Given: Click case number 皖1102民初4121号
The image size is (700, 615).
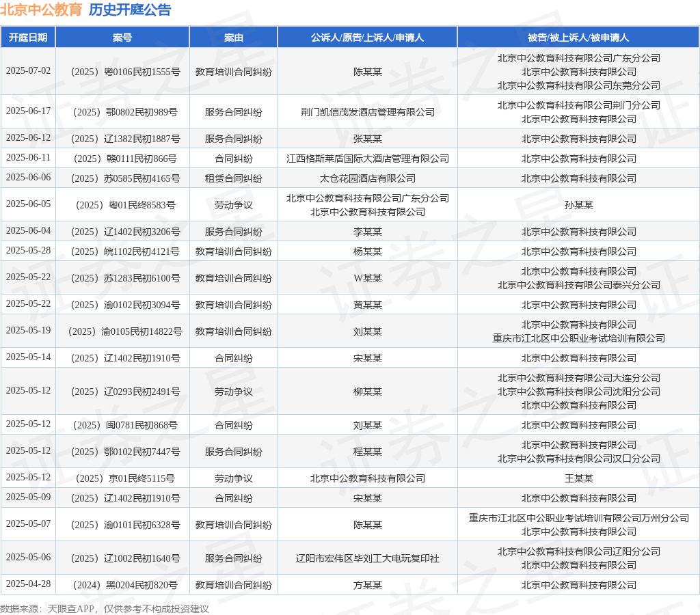Looking at the screenshot, I should 126,251.
